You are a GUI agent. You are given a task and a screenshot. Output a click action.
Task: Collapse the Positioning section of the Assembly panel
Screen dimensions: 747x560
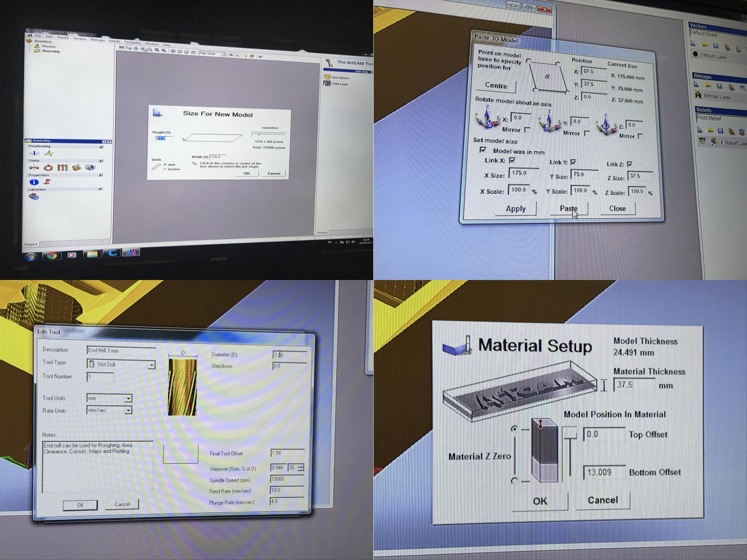coord(101,147)
